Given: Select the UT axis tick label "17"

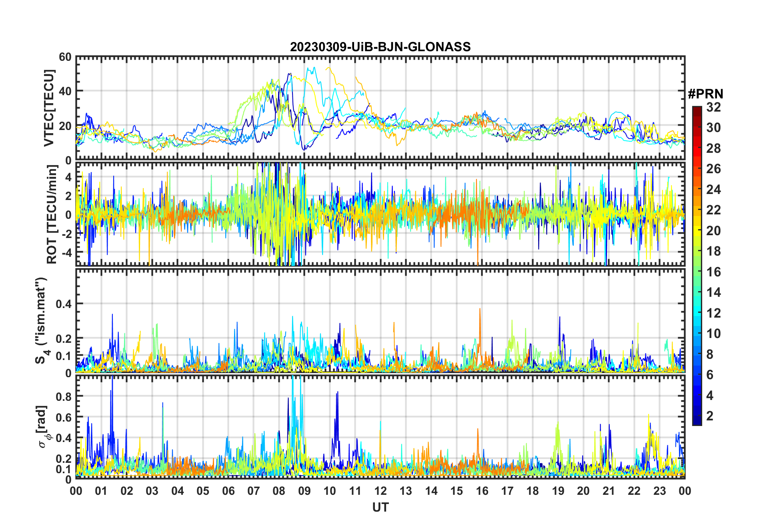Looking at the screenshot, I should pos(507,491).
